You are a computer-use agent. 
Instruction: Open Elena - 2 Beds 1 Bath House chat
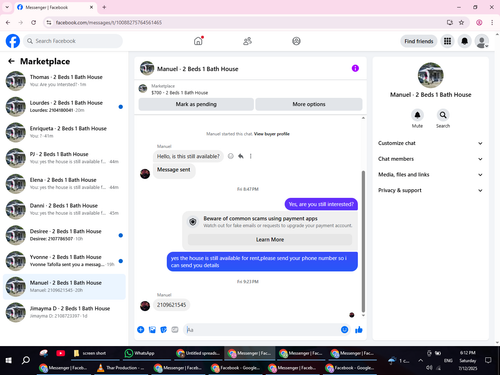click(64, 183)
